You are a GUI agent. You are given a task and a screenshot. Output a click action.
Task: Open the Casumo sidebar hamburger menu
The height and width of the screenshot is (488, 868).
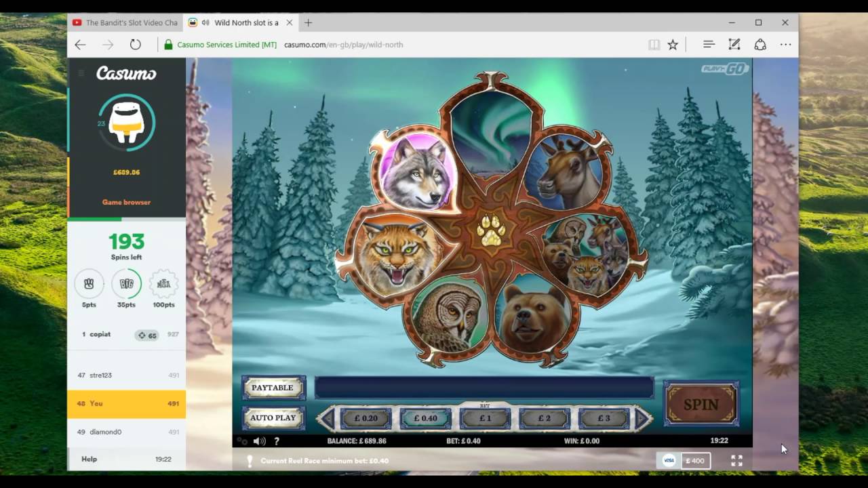point(81,73)
